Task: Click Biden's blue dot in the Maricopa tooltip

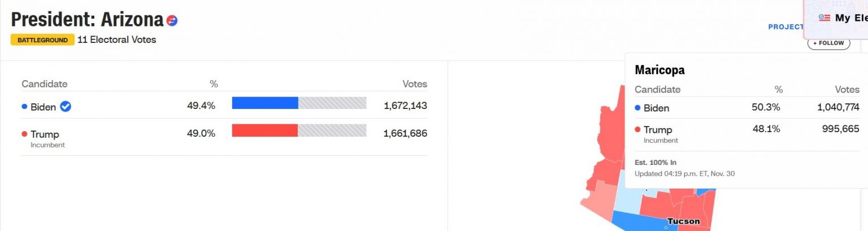Action: pos(637,108)
